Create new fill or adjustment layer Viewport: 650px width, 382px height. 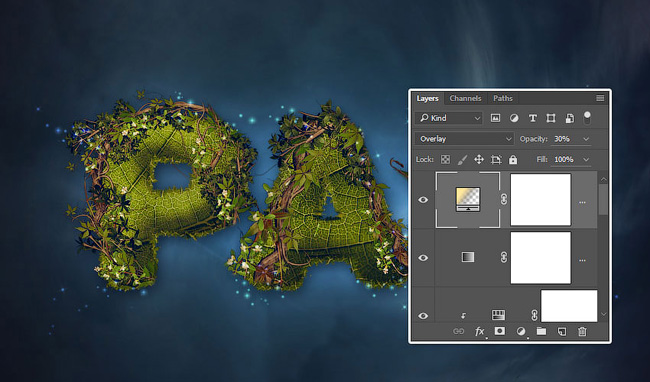click(x=521, y=331)
